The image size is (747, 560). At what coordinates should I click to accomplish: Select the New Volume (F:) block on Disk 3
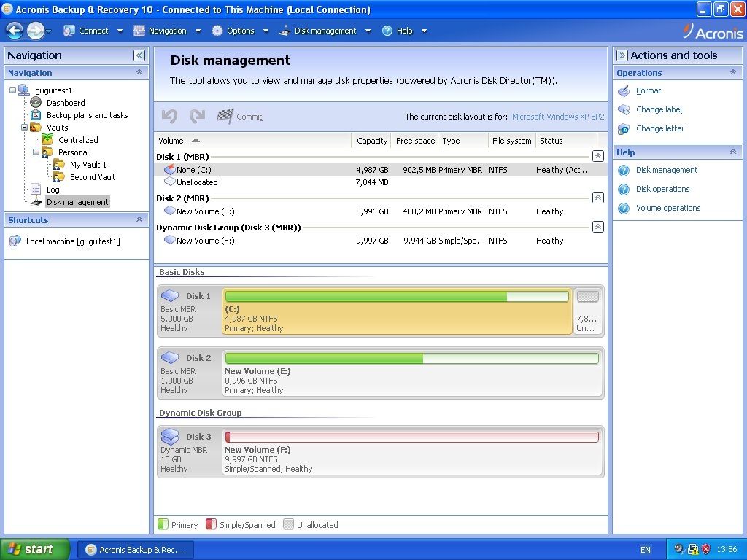pos(412,452)
